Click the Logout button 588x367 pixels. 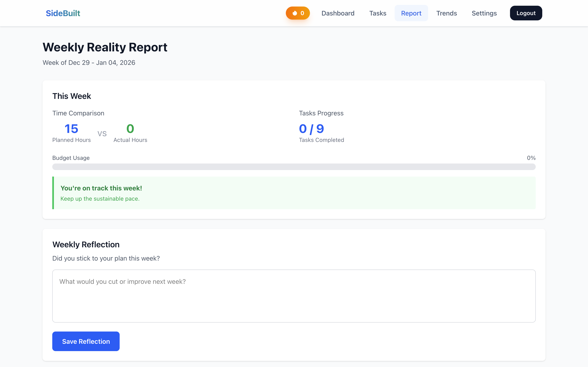click(x=526, y=13)
